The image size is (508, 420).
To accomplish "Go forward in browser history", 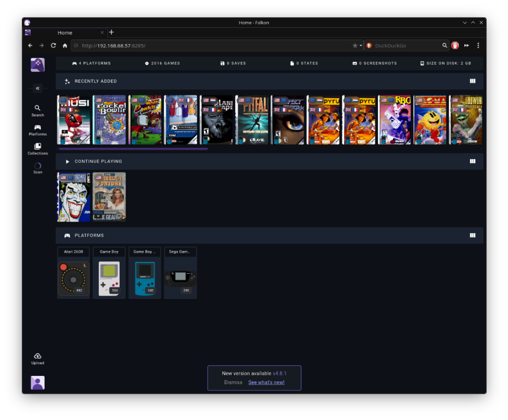I will tap(42, 46).
